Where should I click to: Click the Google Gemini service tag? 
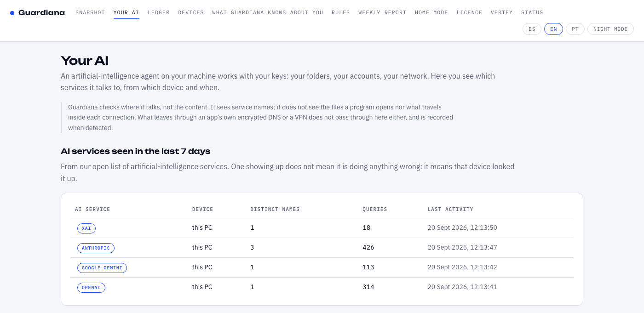pyautogui.click(x=102, y=268)
